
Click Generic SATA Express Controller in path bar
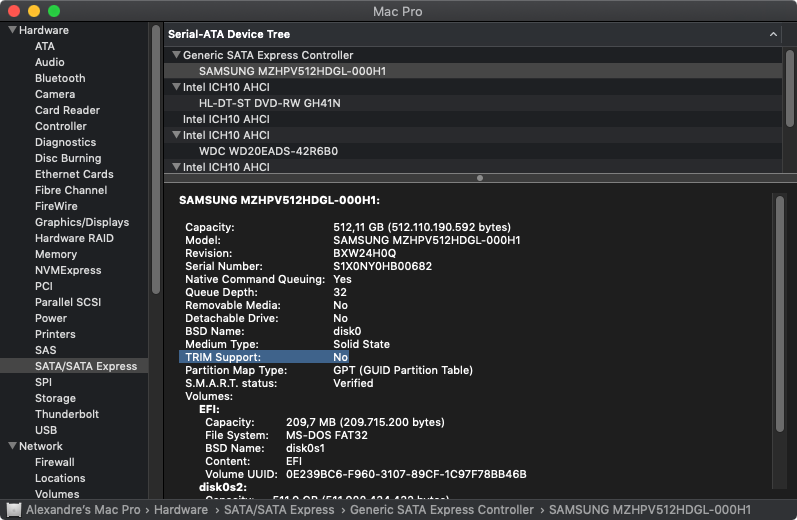[442, 510]
